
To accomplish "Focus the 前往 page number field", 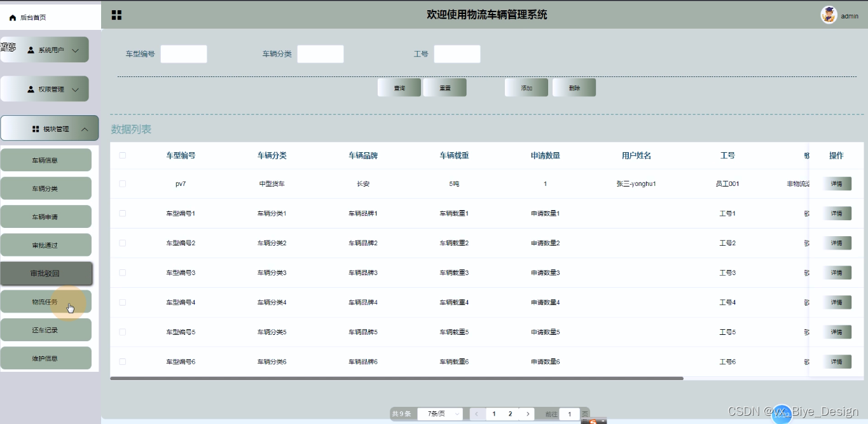I will tap(570, 414).
